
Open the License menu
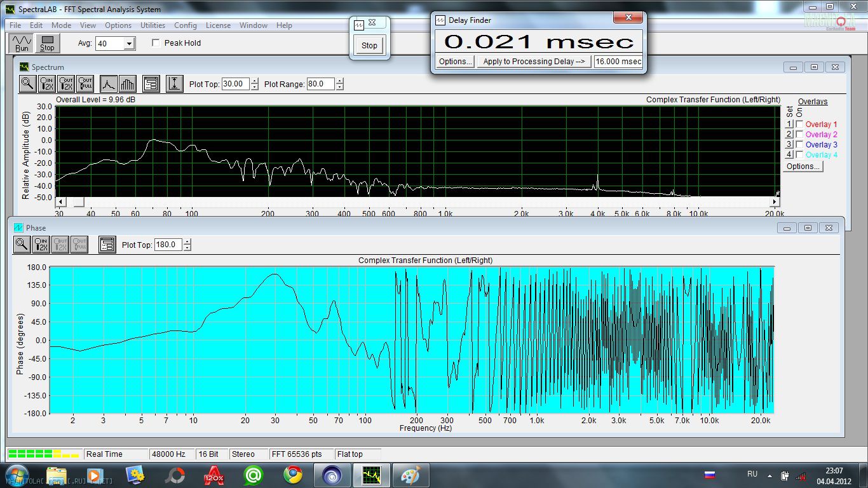(x=218, y=25)
